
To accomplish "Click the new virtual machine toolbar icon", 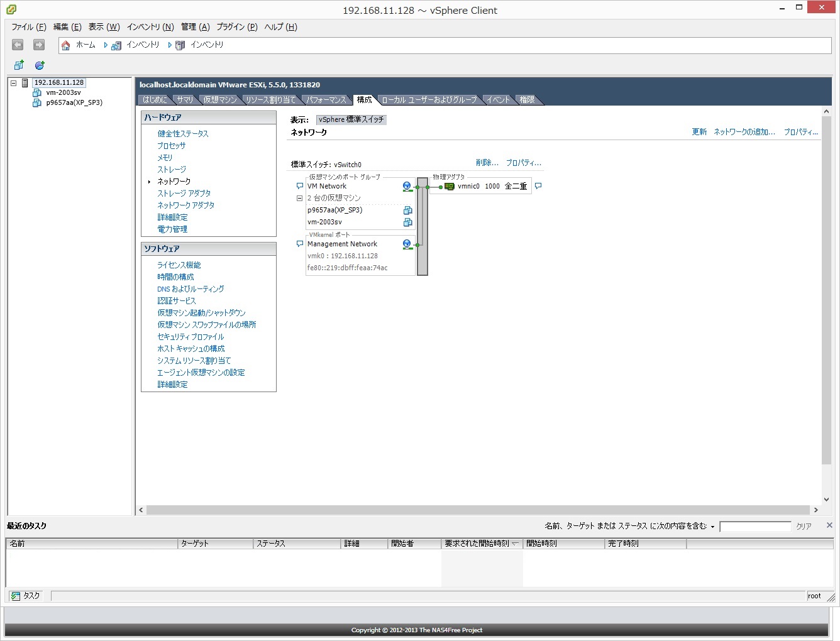I will click(19, 65).
